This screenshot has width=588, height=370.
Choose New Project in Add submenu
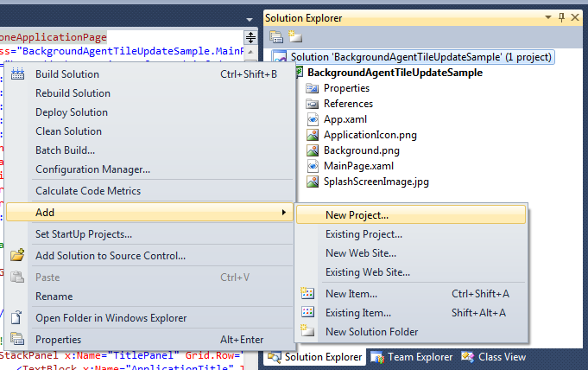click(411, 215)
